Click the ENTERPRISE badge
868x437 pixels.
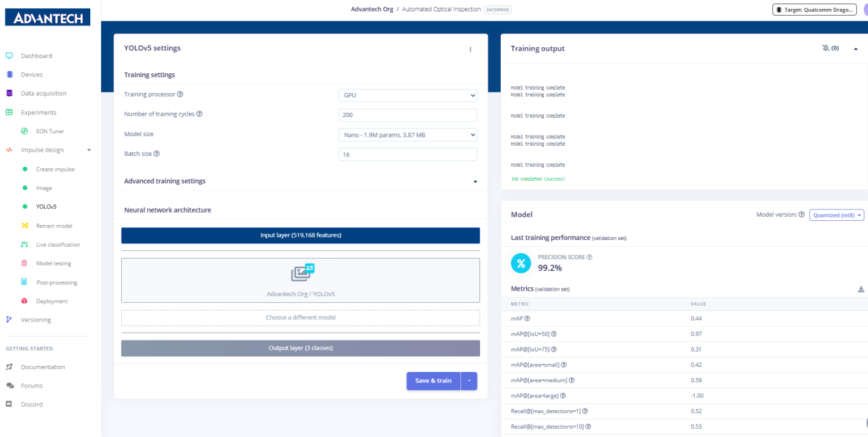pyautogui.click(x=498, y=10)
